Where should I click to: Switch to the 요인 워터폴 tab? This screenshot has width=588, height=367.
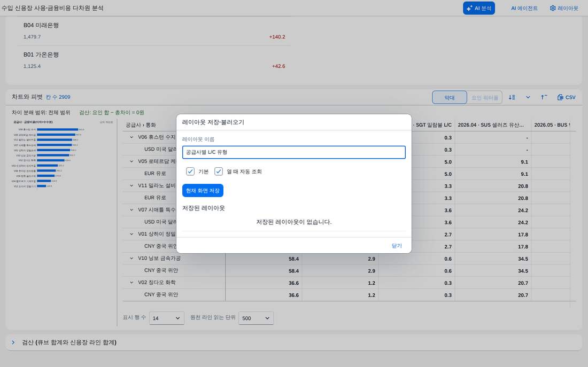484,97
